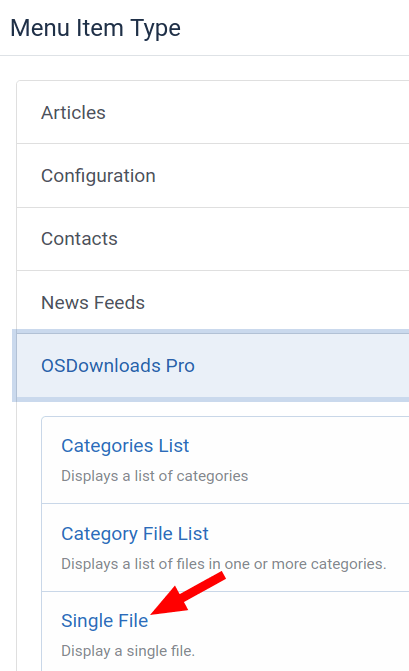
Task: Expand the Configuration group
Action: click(213, 176)
